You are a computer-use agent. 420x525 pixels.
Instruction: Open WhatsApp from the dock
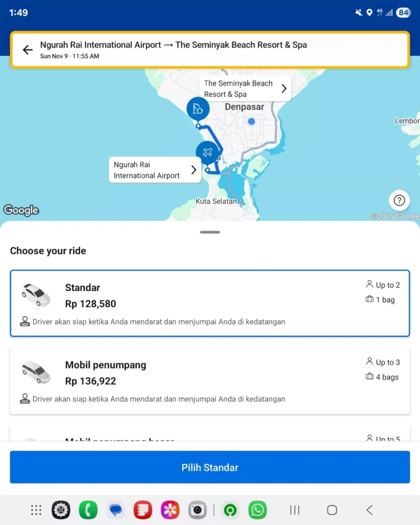point(258,510)
